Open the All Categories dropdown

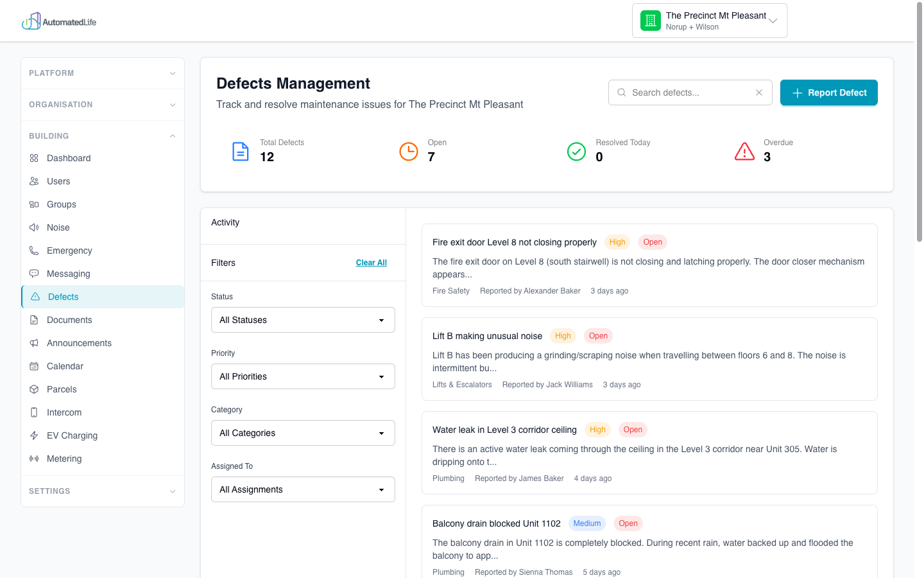tap(303, 433)
